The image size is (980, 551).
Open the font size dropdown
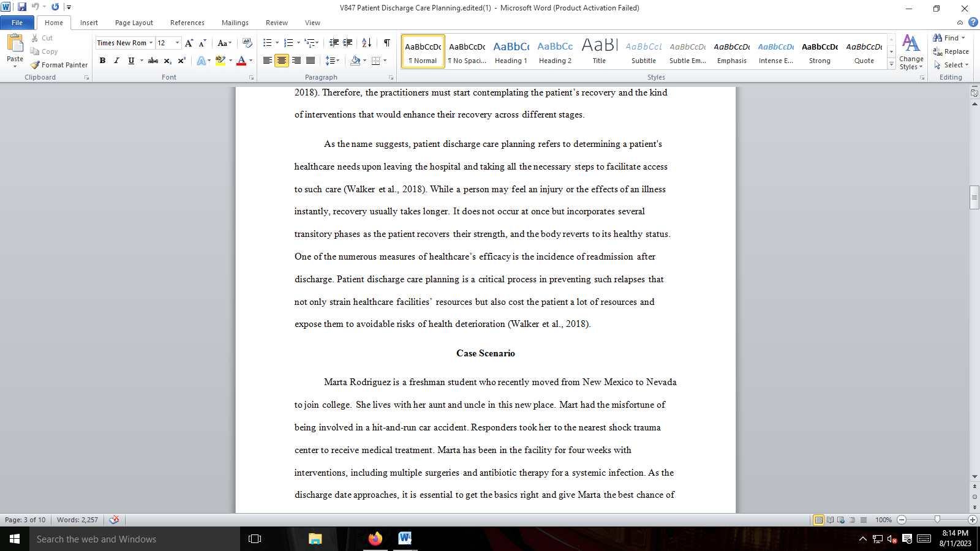(x=178, y=43)
